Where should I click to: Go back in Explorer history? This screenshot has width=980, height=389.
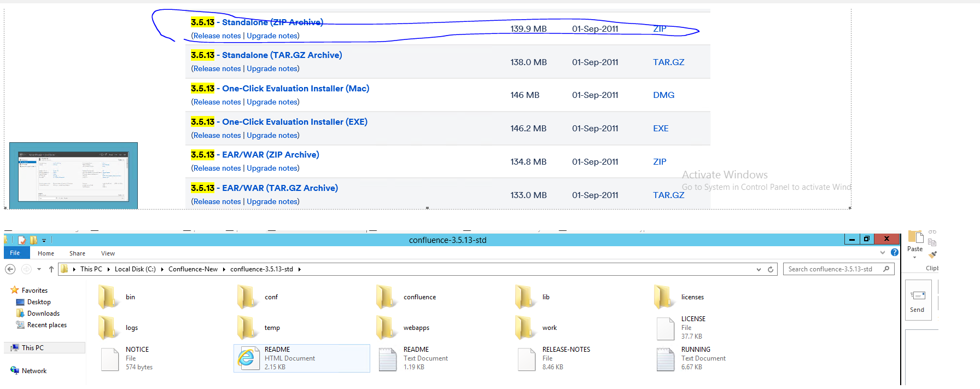(x=10, y=269)
